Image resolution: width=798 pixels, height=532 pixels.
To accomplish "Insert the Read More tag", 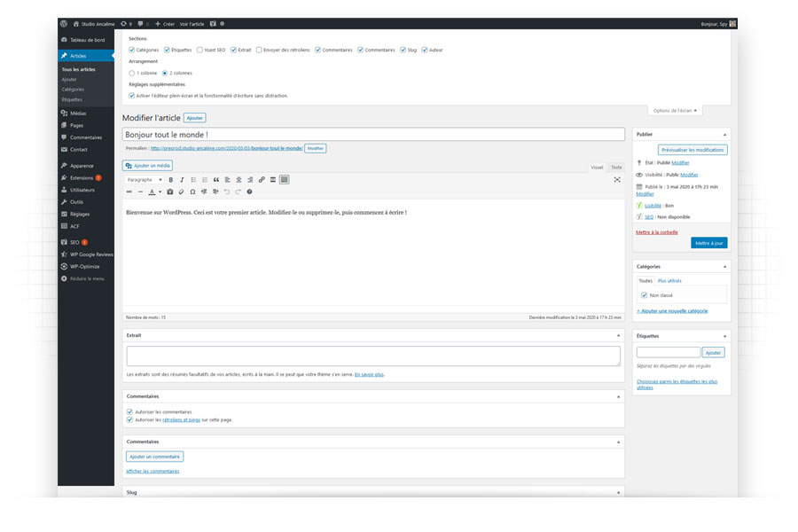I will click(x=273, y=180).
